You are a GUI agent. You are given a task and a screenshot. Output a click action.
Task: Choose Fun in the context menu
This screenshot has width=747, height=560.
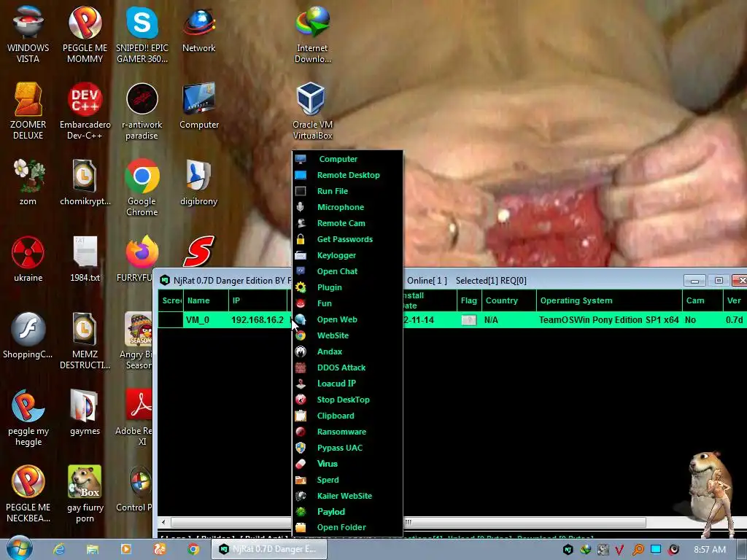coord(348,303)
